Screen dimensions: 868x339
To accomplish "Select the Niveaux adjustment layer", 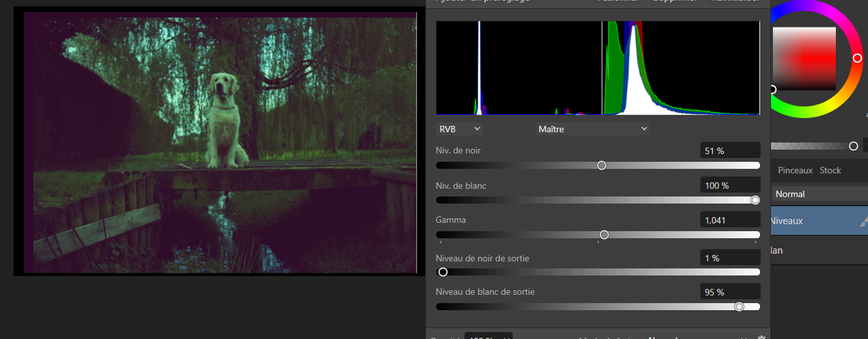I will tap(819, 221).
